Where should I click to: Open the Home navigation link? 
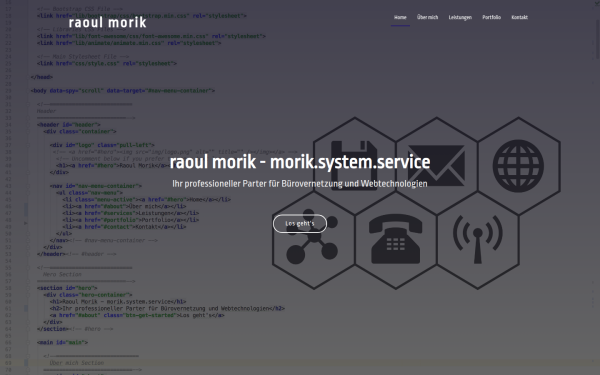(400, 17)
